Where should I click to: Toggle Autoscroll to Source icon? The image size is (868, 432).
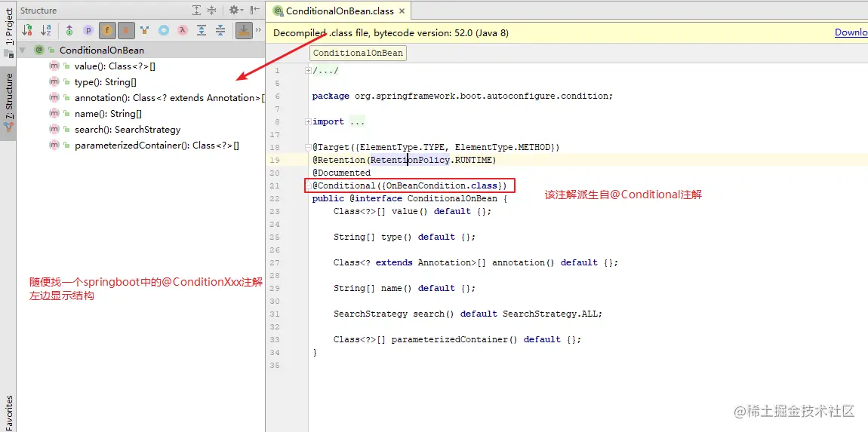242,30
